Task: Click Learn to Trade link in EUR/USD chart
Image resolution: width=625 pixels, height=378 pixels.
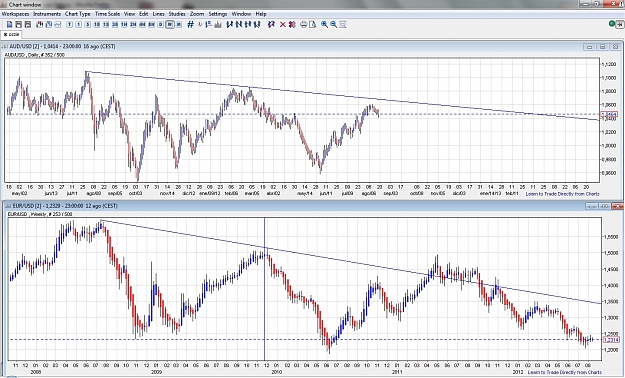Action: 564,372
